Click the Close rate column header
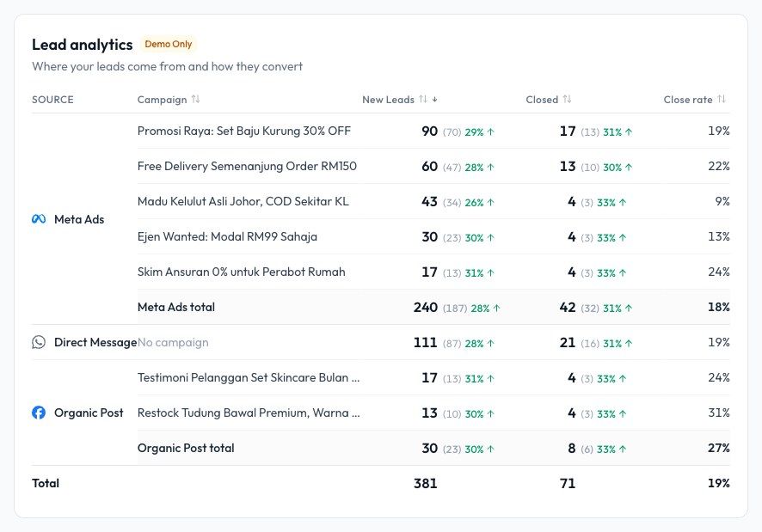 point(688,100)
